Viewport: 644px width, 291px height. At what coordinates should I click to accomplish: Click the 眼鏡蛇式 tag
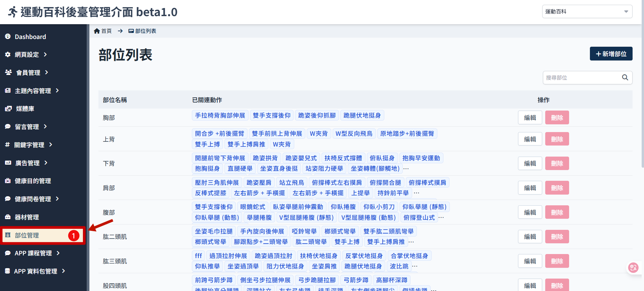point(253,207)
